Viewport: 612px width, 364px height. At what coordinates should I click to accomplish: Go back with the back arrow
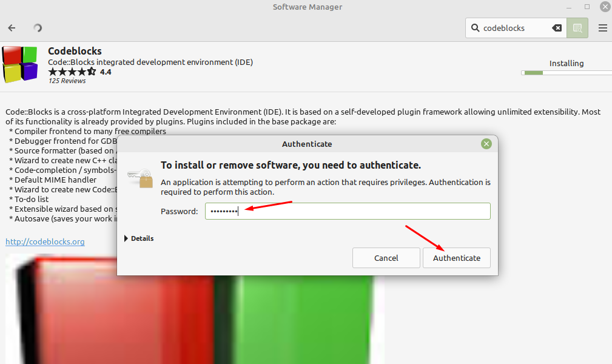tap(12, 28)
